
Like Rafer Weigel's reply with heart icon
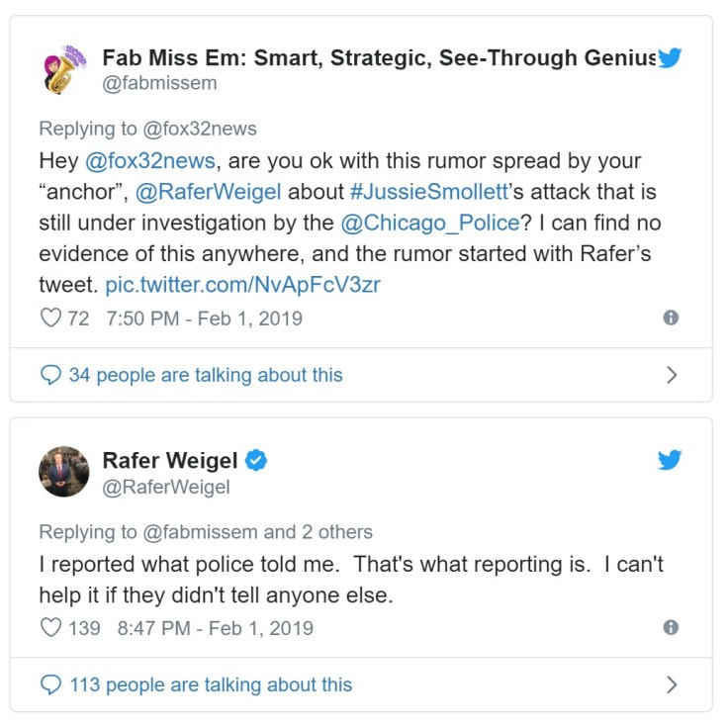49,628
